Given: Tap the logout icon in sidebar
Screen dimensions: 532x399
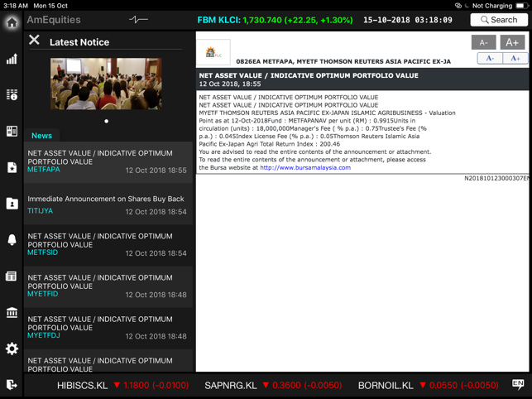Looking at the screenshot, I should coord(12,385).
